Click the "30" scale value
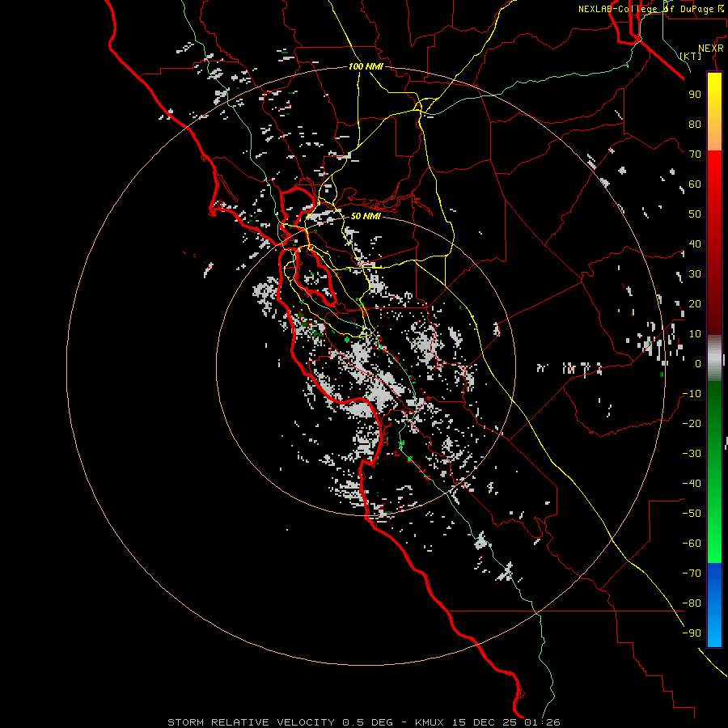 [x=695, y=274]
